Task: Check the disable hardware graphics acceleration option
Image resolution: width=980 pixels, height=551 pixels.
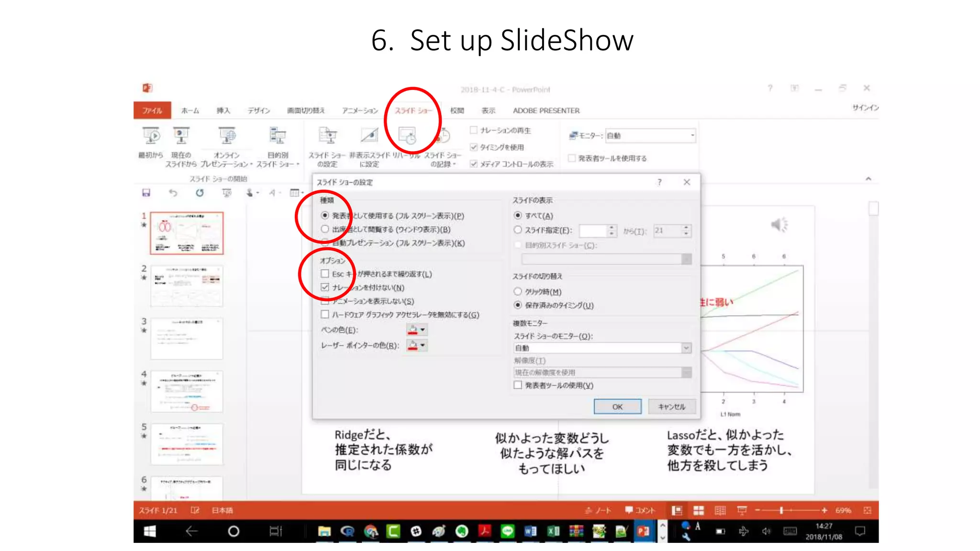Action: pyautogui.click(x=325, y=314)
